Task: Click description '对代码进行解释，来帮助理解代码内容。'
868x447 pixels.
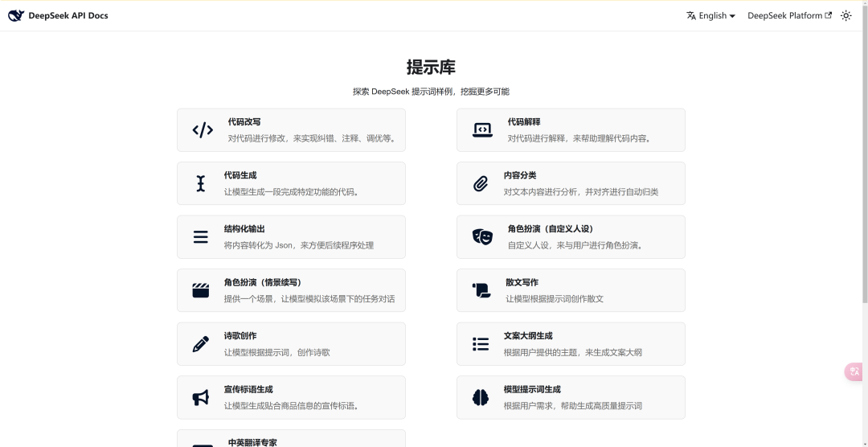Action: click(x=580, y=138)
